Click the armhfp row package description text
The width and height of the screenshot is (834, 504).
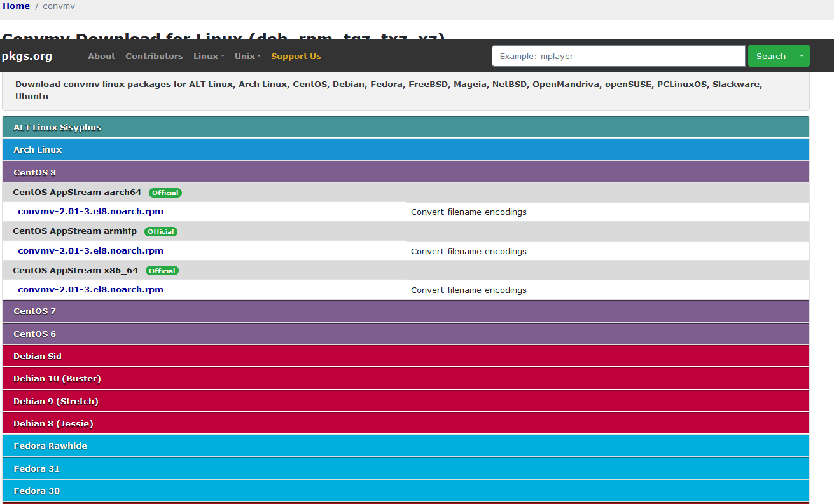[469, 251]
